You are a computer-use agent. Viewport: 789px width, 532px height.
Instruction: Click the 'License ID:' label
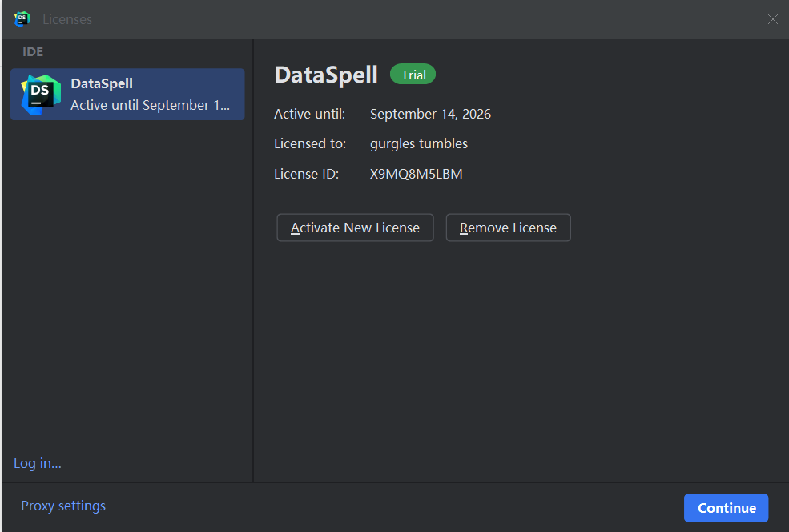tap(307, 174)
